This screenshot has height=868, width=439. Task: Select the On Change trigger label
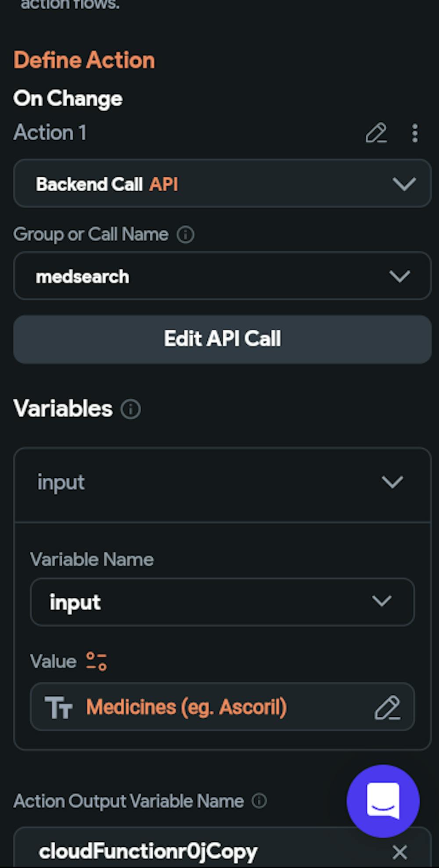pyautogui.click(x=68, y=98)
